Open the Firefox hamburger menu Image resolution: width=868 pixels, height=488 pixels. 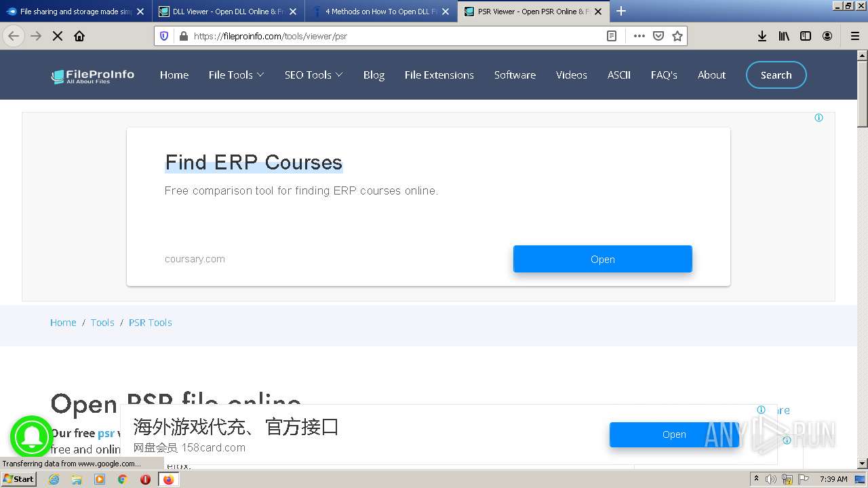coord(855,36)
